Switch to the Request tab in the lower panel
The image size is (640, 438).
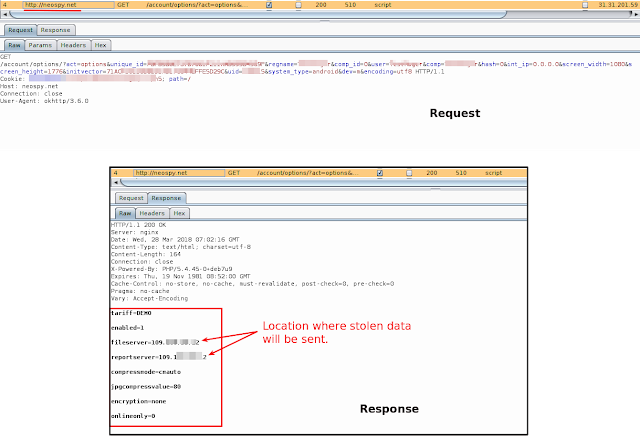[132, 198]
